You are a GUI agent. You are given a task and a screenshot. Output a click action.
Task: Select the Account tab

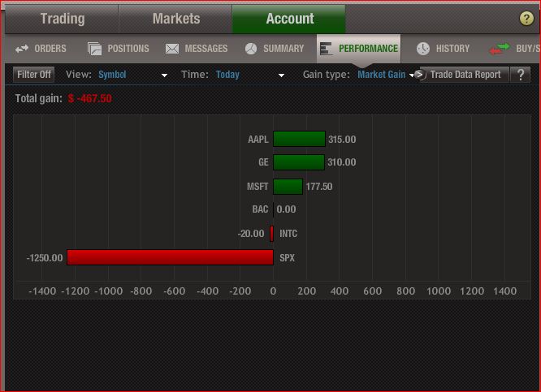(x=289, y=19)
